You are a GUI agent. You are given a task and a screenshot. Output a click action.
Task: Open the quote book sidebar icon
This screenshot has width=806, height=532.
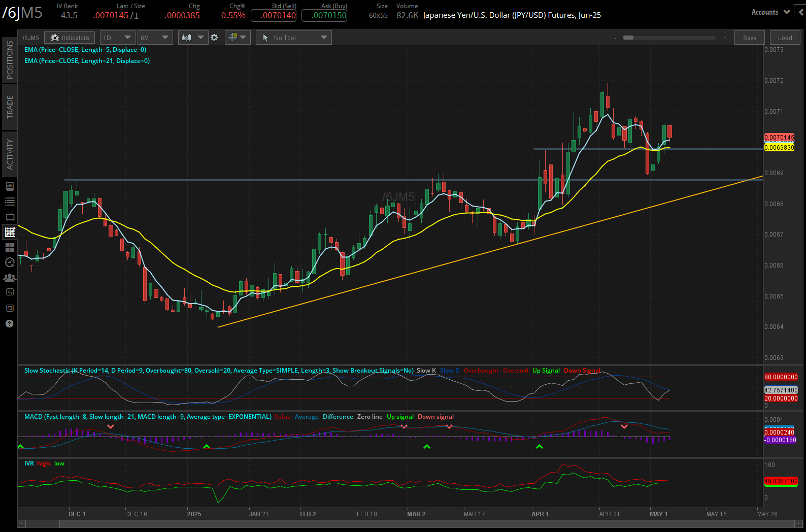pos(10,186)
